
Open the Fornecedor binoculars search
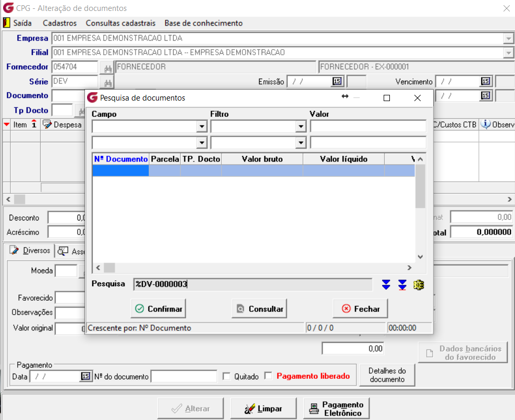tap(108, 68)
